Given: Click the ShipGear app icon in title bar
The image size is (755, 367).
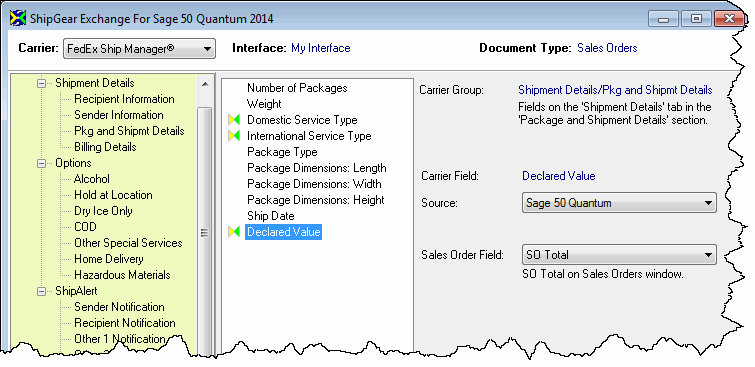Looking at the screenshot, I should point(17,19).
